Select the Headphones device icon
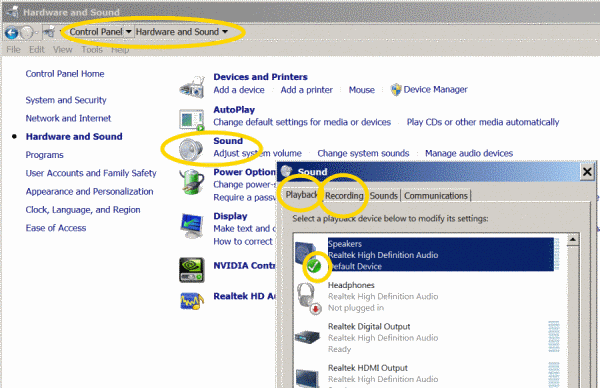 309,298
